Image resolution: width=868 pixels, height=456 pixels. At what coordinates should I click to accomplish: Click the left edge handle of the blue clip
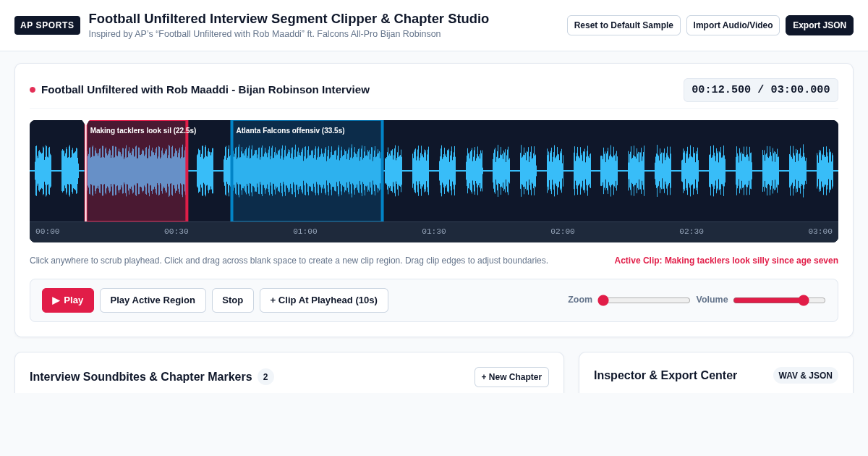232,171
